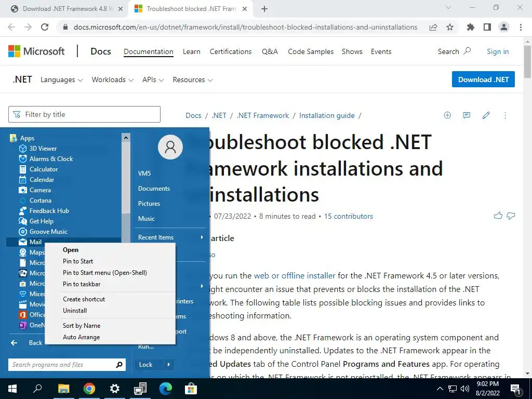Open the 15 contributors link
Image resolution: width=532 pixels, height=399 pixels.
pyautogui.click(x=349, y=216)
